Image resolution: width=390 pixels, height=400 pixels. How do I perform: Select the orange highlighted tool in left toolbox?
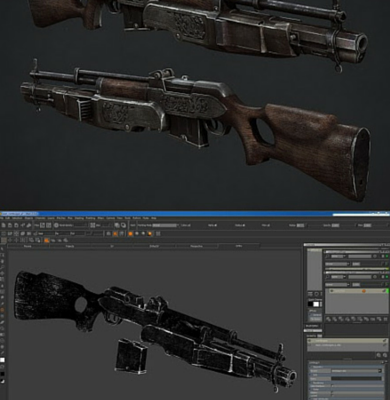click(2, 310)
